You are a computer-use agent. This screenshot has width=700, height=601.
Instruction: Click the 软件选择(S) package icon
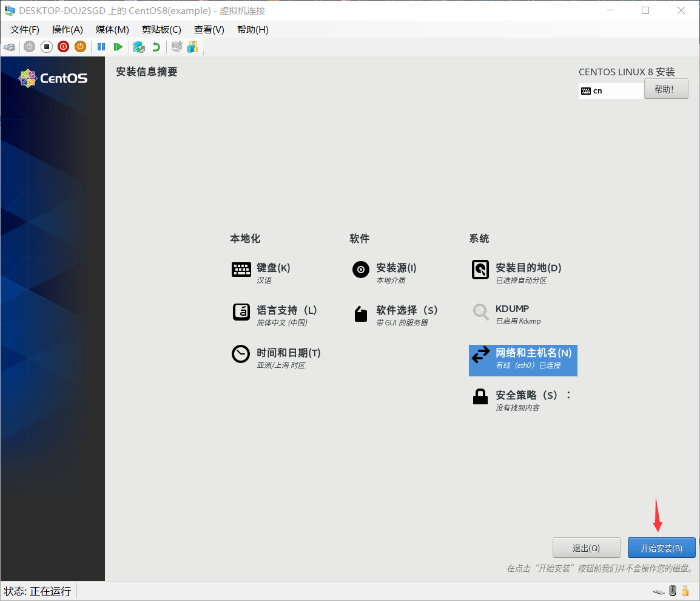click(361, 314)
